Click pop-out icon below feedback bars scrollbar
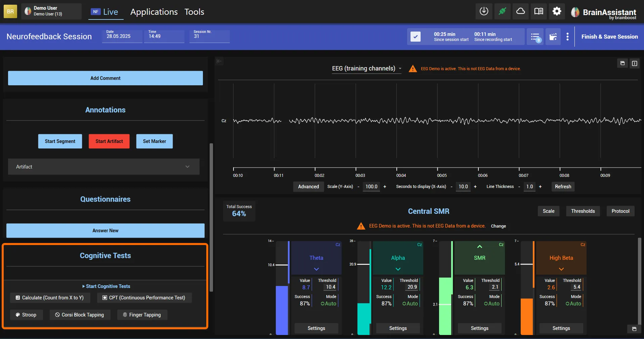 click(x=634, y=329)
